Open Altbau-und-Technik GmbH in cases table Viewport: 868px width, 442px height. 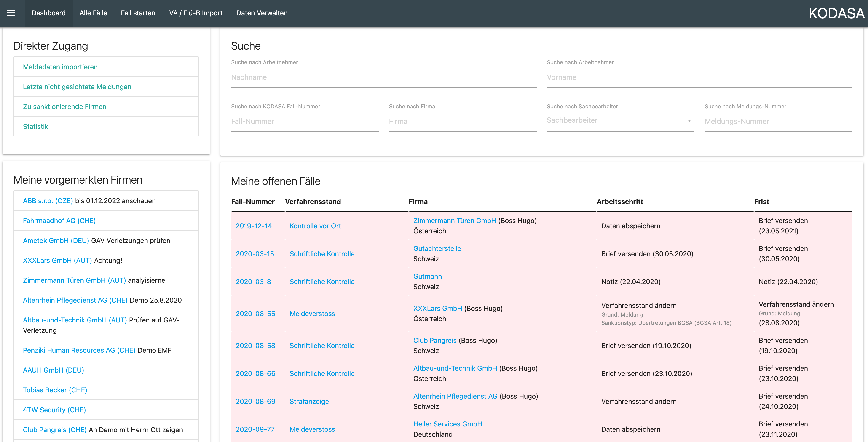pos(455,368)
